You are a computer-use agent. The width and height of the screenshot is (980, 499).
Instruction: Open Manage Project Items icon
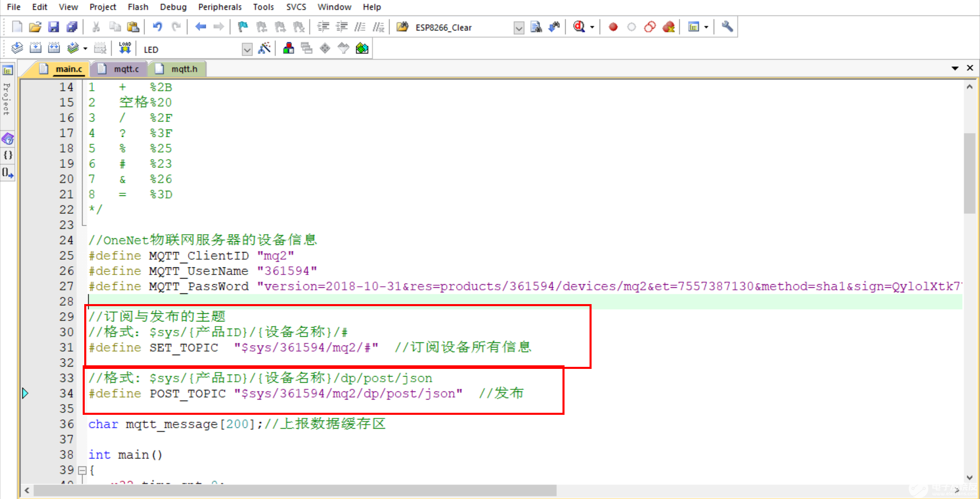click(288, 48)
